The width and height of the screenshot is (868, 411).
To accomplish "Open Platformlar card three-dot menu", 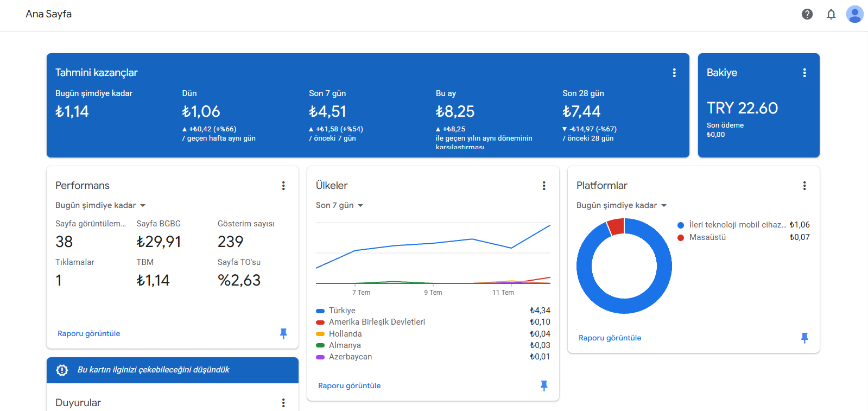I will pyautogui.click(x=804, y=186).
